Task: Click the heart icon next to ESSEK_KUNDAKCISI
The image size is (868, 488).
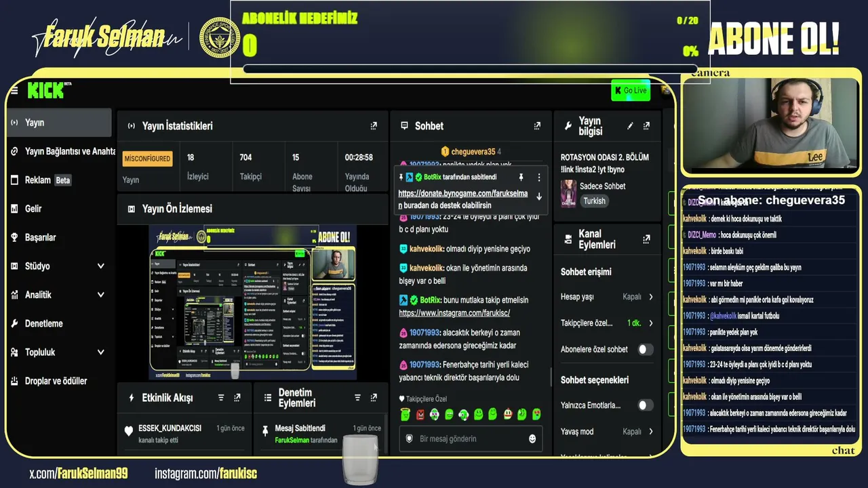Action: [x=129, y=431]
